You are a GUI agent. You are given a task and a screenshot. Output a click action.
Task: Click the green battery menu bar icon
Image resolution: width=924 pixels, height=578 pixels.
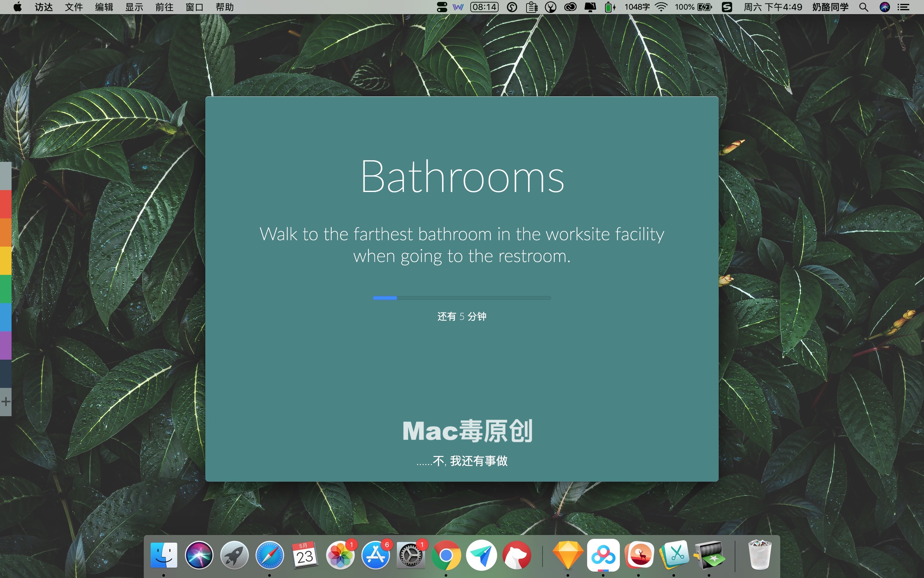610,7
